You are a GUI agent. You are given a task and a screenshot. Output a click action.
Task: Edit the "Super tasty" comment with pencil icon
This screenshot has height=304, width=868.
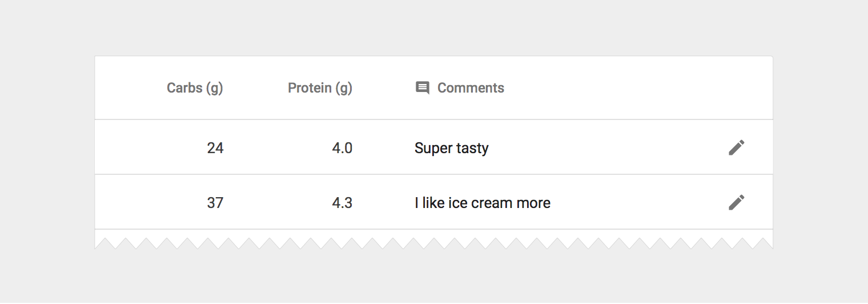(736, 147)
